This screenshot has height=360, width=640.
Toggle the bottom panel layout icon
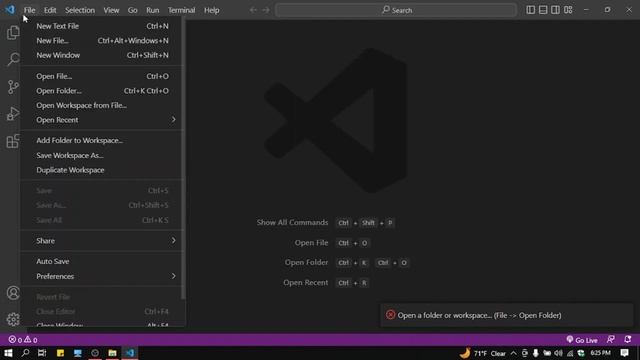[x=543, y=10]
